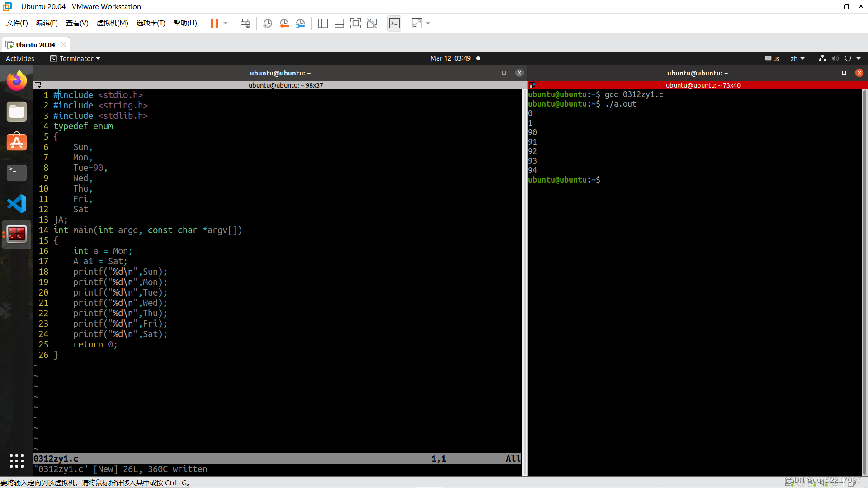The image size is (868, 488).
Task: Open console view toolbar icon
Action: tap(394, 23)
